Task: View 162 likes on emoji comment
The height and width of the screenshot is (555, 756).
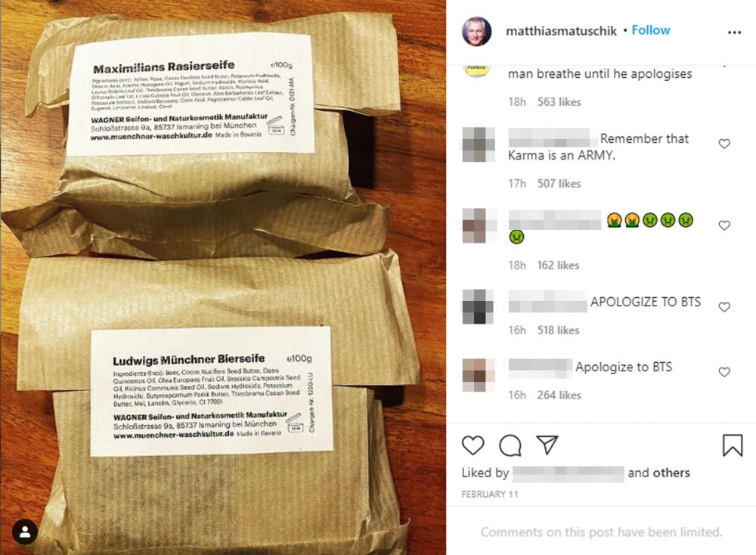Action: [x=559, y=265]
